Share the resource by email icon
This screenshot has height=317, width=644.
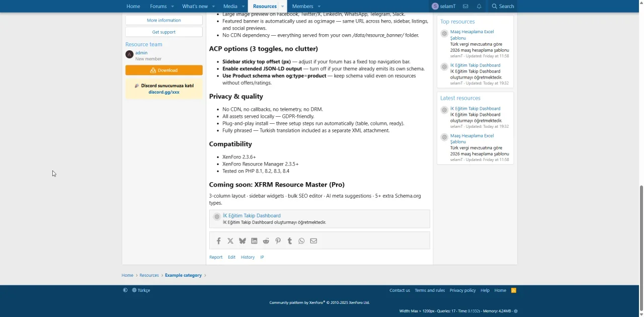tap(313, 241)
